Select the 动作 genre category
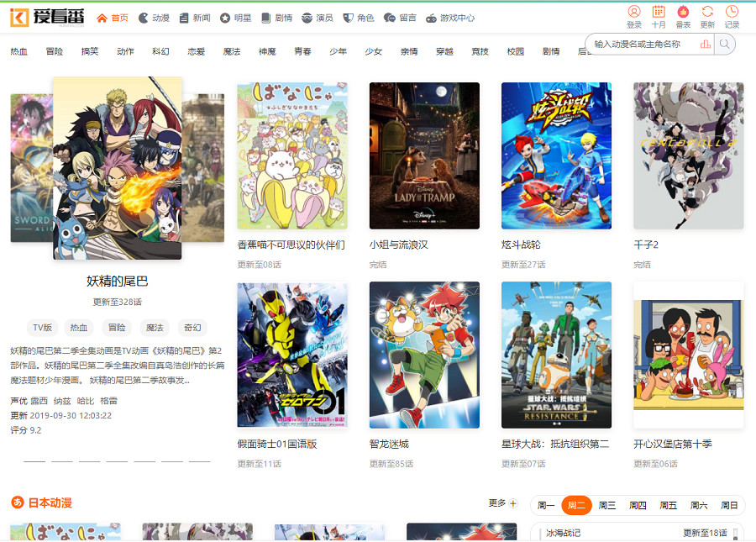 [x=125, y=51]
